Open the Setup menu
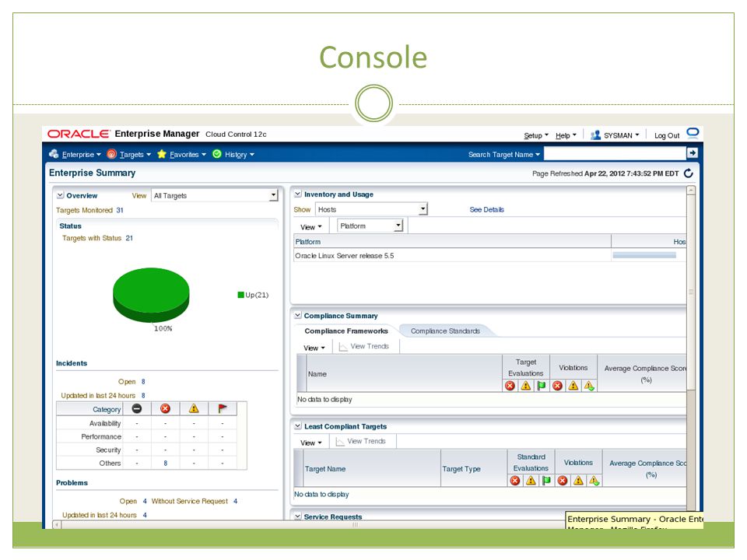This screenshot has height=560, width=747. pos(536,135)
